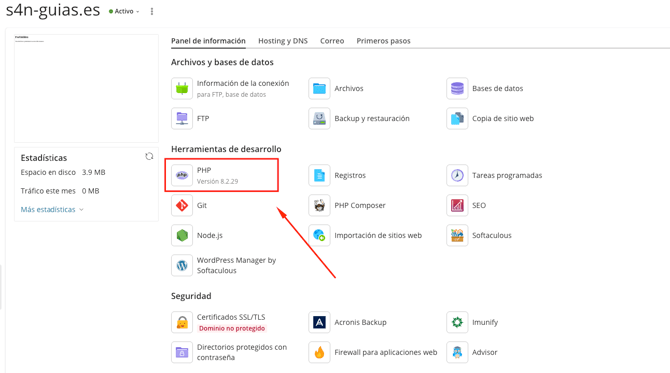Click the Backup y restauración label
The image size is (670, 373).
click(x=372, y=118)
